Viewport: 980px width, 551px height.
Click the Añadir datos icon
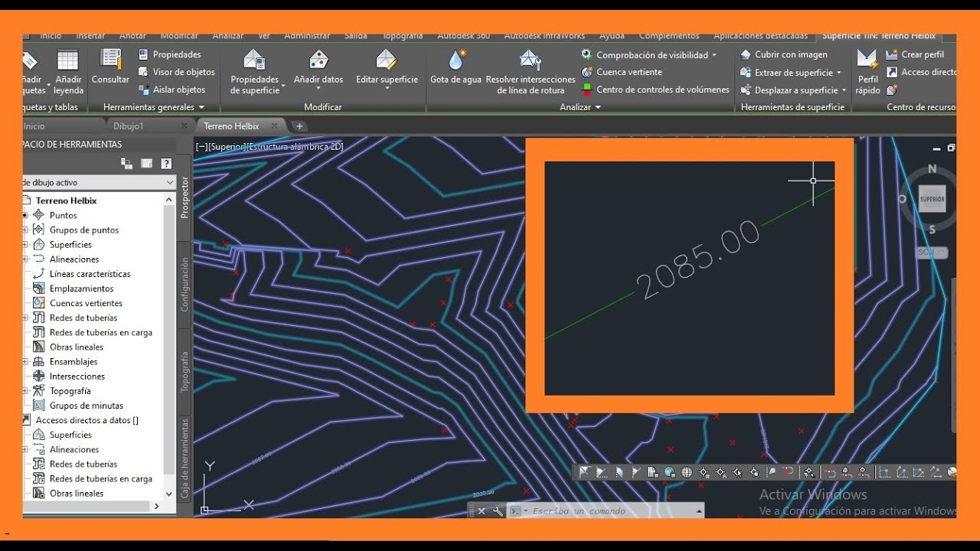pos(318,60)
